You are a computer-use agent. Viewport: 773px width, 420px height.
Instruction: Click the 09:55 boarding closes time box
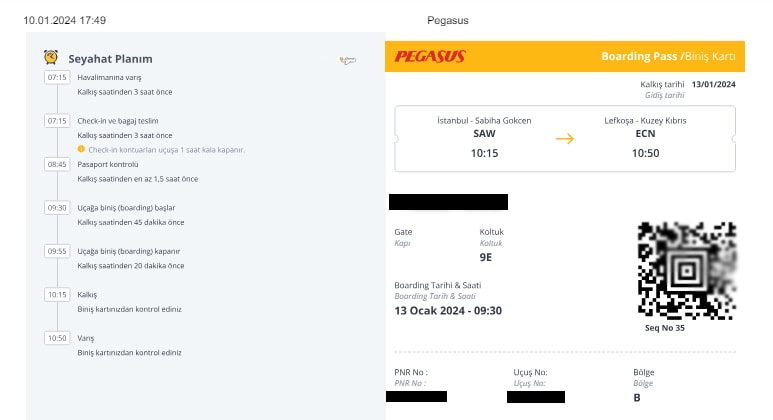click(x=57, y=251)
